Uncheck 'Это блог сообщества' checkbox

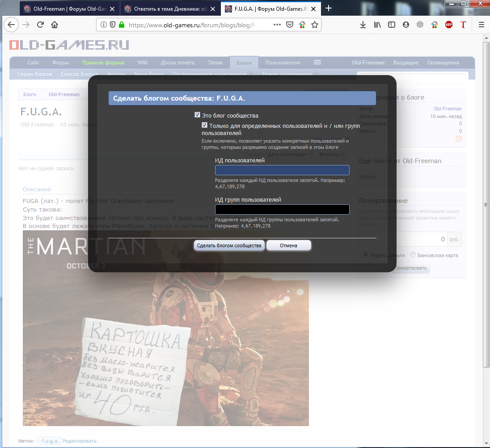coord(197,115)
